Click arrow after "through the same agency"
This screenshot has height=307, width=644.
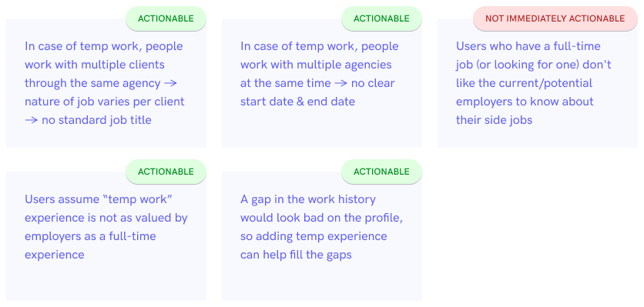(170, 83)
